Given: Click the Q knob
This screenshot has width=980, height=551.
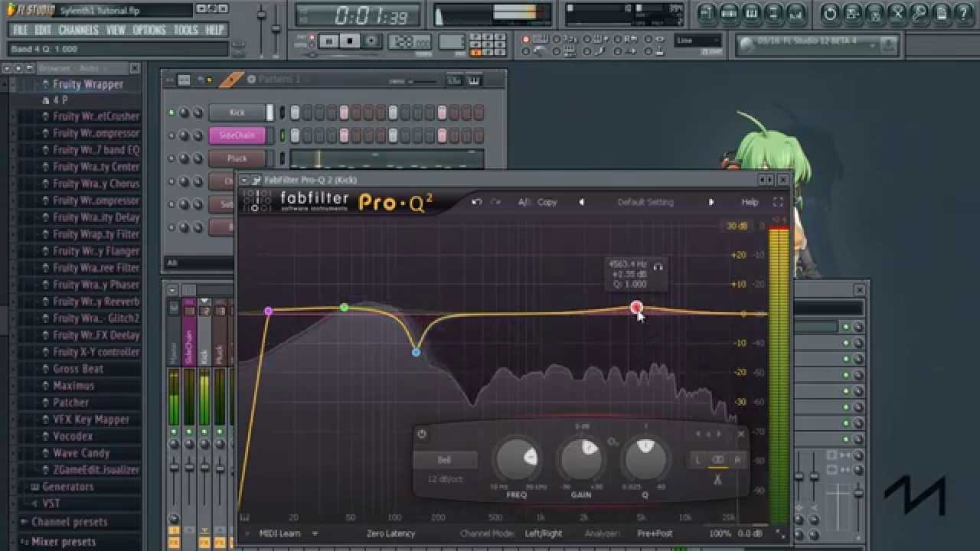Looking at the screenshot, I should tap(645, 459).
